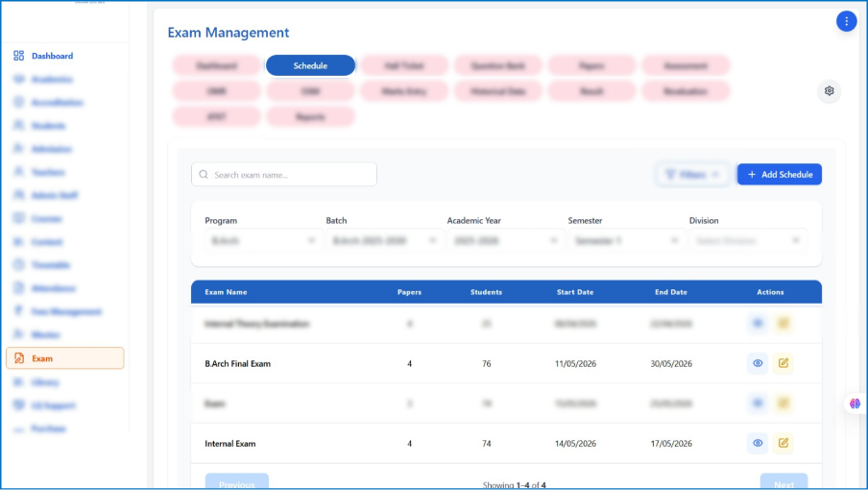Click the Exam Management heading
This screenshot has width=868, height=490.
click(x=229, y=32)
